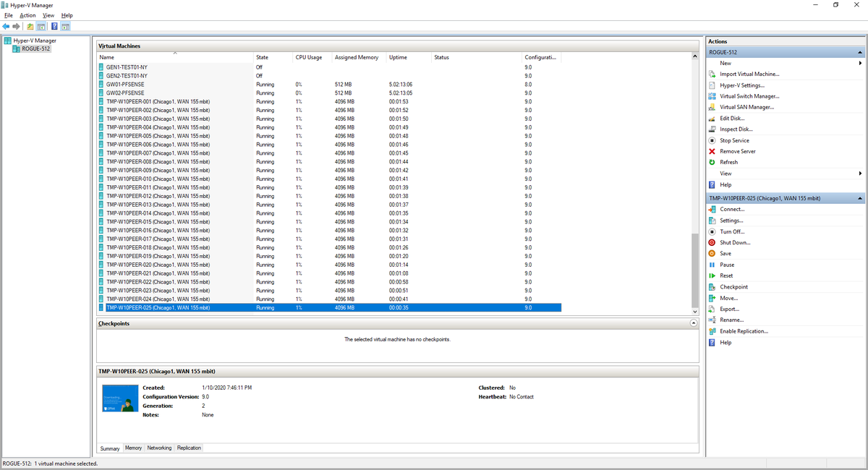This screenshot has width=868, height=470.
Task: Select the TMP-W10PEER-001 virtual machine row
Action: [x=329, y=101]
